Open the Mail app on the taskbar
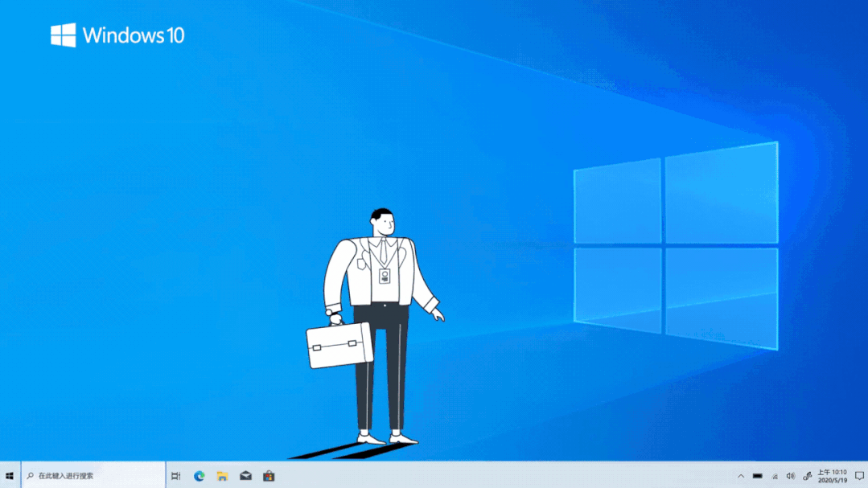The height and width of the screenshot is (488, 868). coord(246,476)
